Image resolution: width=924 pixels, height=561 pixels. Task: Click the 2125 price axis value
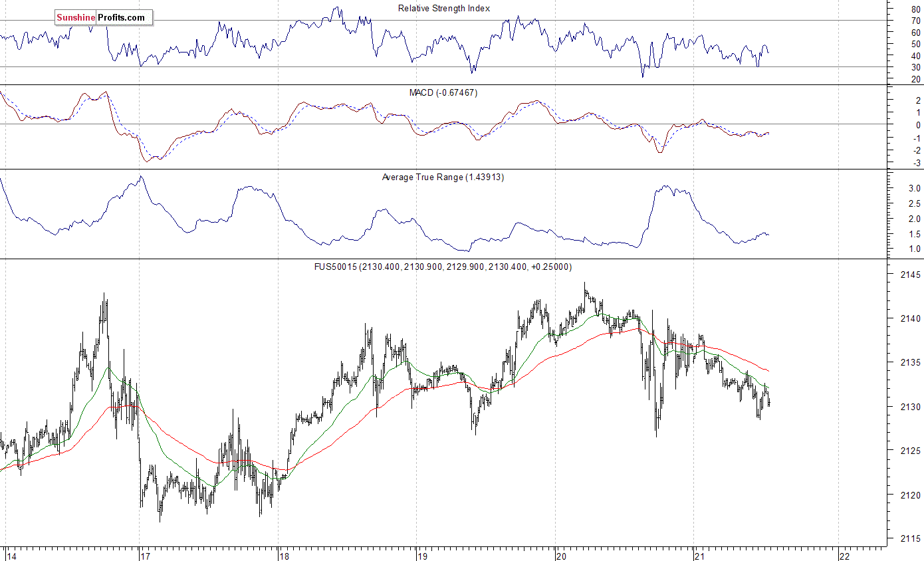click(x=911, y=451)
